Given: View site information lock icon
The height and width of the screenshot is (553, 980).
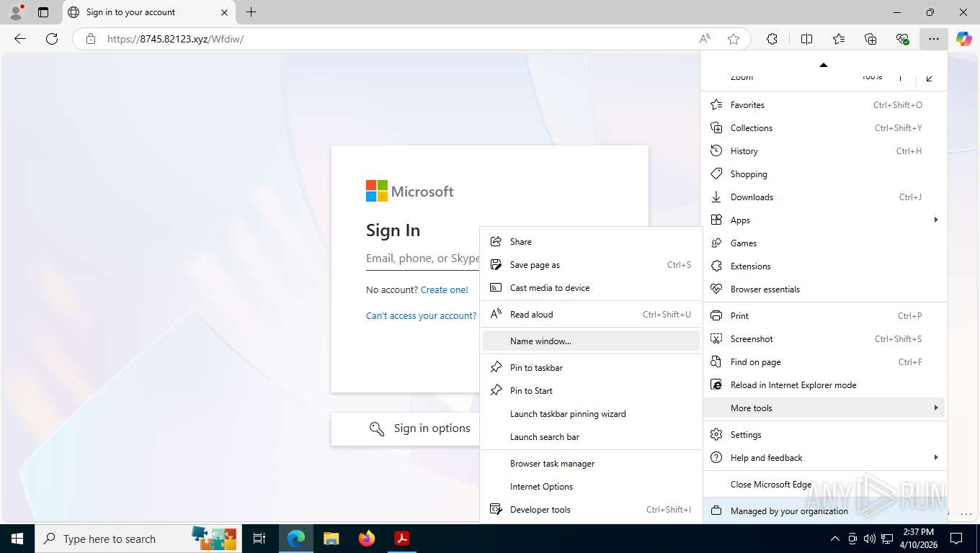Looking at the screenshot, I should coord(91,39).
